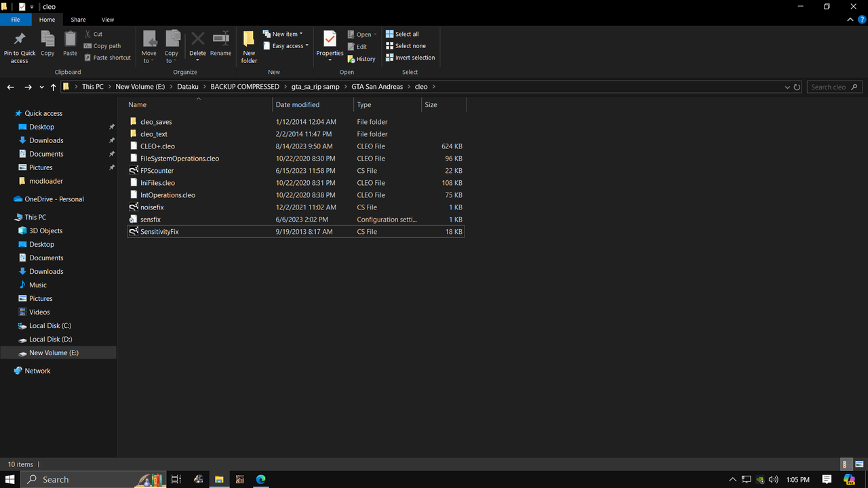The image size is (868, 488).
Task: Click the History command
Action: coord(361,59)
